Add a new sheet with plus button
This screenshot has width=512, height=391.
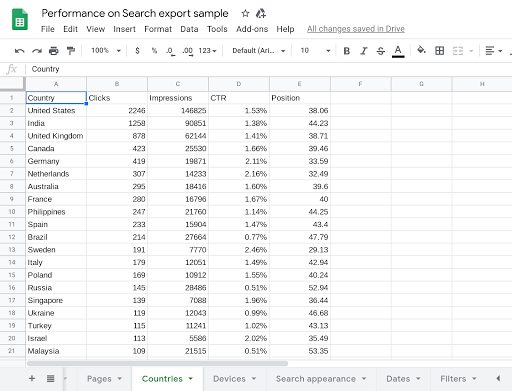point(32,378)
